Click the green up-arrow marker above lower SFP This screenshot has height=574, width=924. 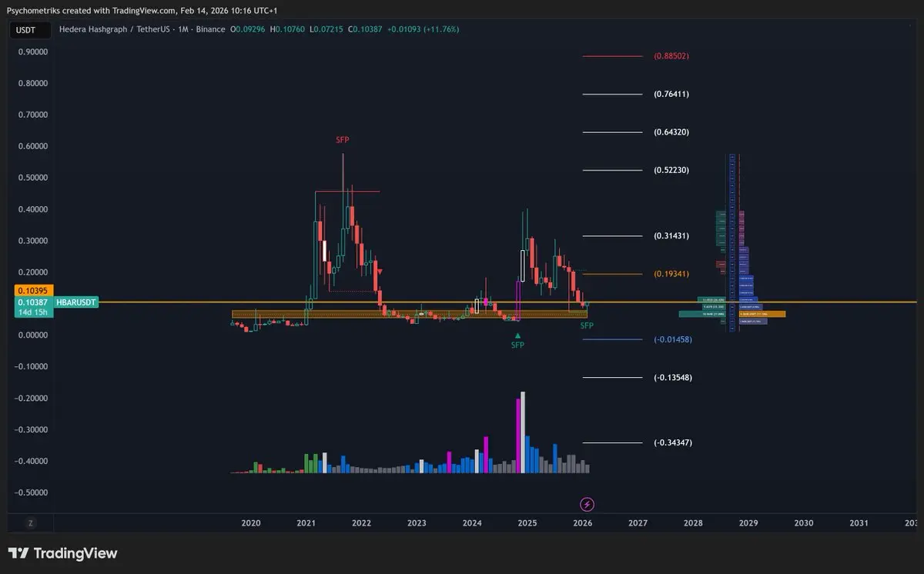tap(518, 335)
